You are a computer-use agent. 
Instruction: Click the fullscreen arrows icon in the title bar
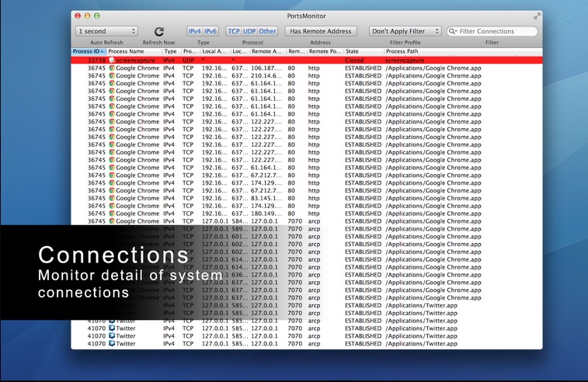[537, 16]
